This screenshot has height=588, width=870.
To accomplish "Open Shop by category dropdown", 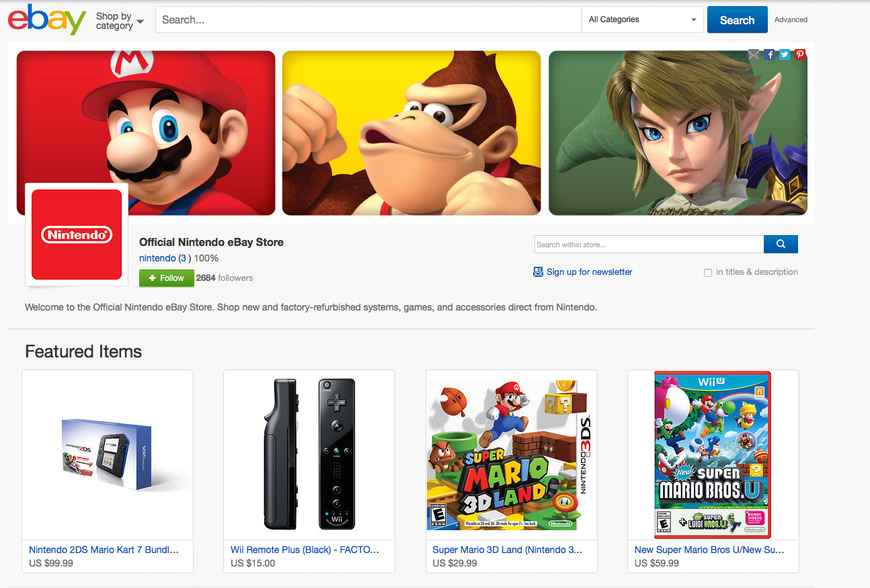I will click(120, 21).
